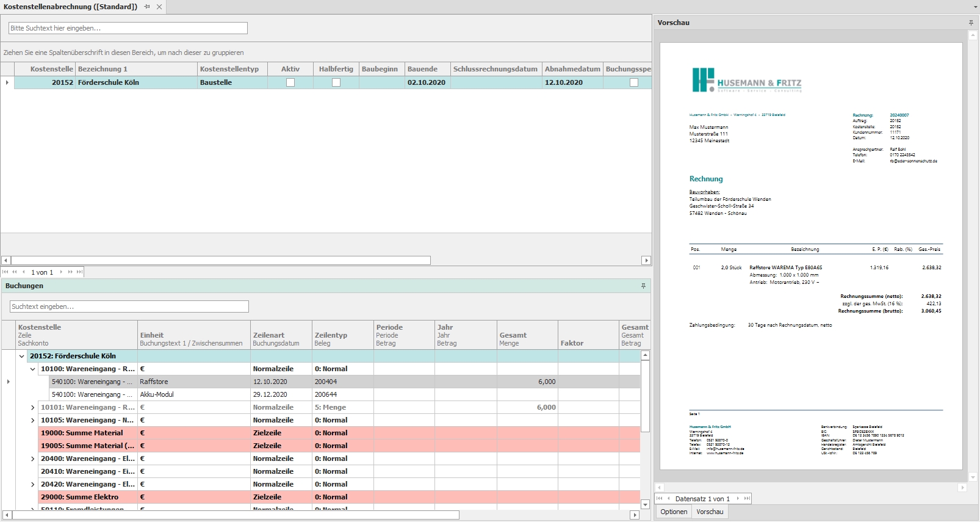The width and height of the screenshot is (980, 522).
Task: Switch to the Optionen tab
Action: [x=674, y=512]
